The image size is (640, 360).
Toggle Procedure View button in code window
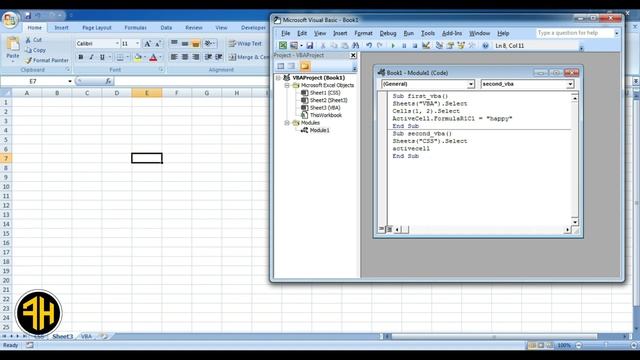pos(381,229)
